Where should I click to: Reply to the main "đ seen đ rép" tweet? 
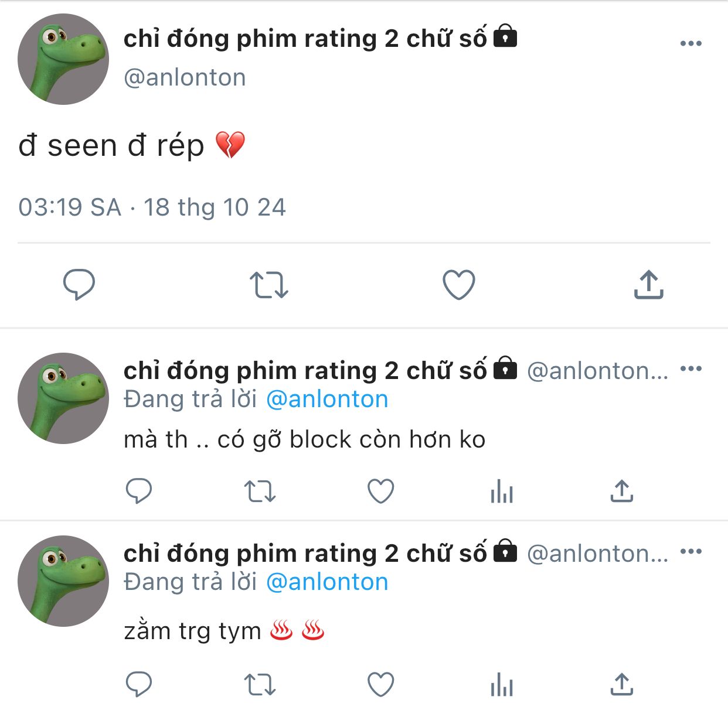click(x=79, y=285)
